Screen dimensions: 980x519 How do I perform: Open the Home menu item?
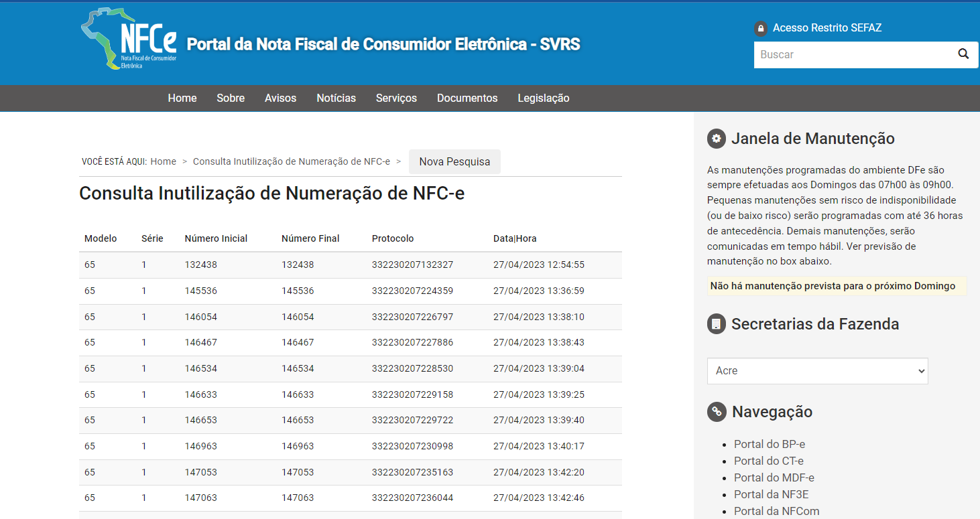182,98
